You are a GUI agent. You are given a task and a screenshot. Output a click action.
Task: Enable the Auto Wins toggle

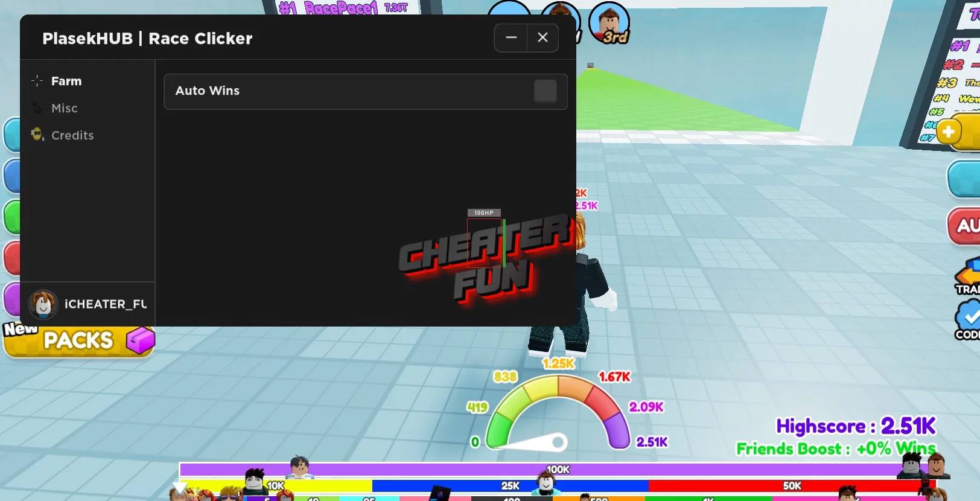545,91
